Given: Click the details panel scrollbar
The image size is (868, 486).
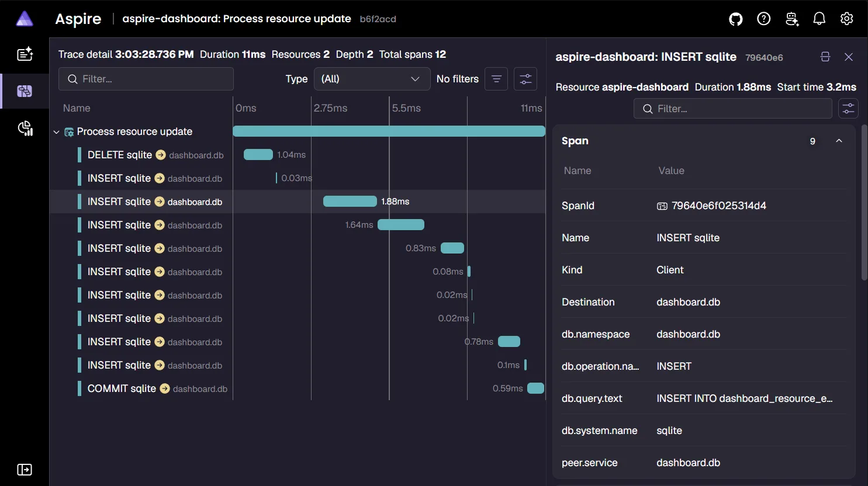Looking at the screenshot, I should pyautogui.click(x=864, y=203).
